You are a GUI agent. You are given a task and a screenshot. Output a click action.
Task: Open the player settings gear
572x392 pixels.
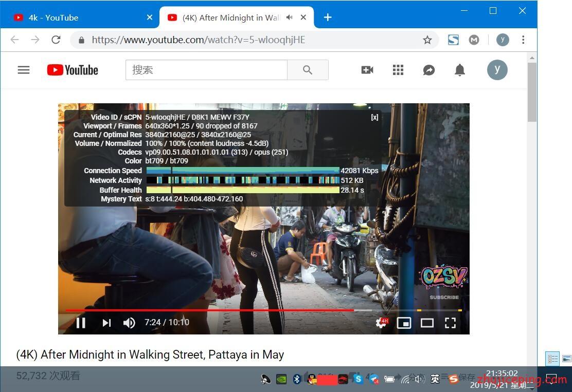[x=381, y=323]
